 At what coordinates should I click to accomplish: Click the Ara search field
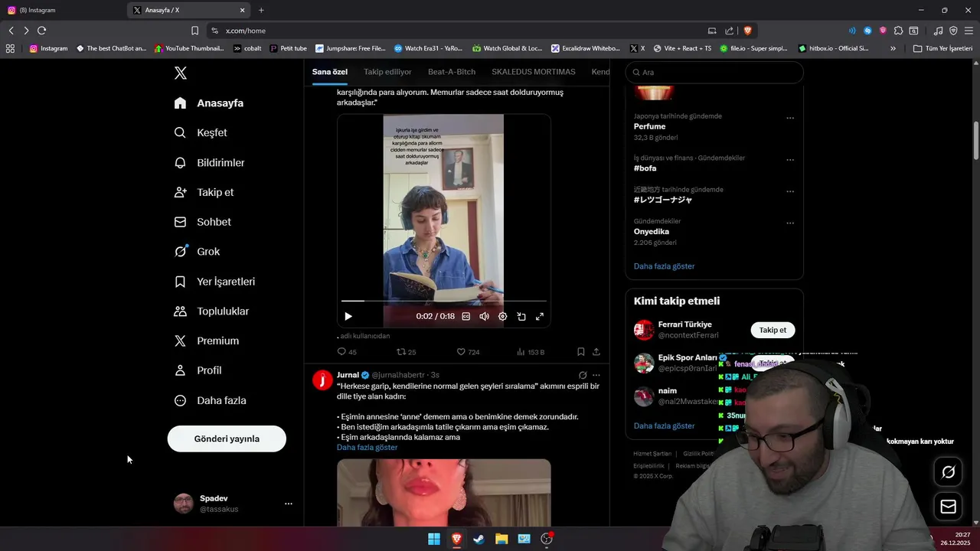(x=714, y=72)
